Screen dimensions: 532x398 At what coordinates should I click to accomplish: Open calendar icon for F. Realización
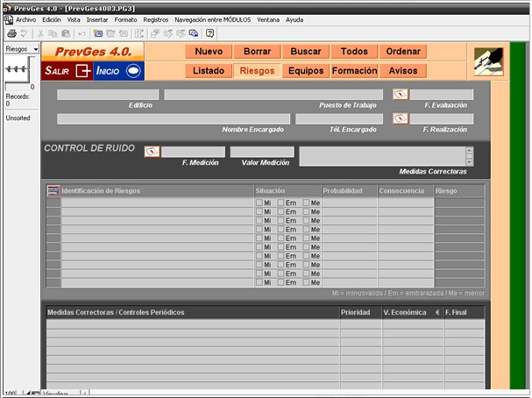click(401, 118)
